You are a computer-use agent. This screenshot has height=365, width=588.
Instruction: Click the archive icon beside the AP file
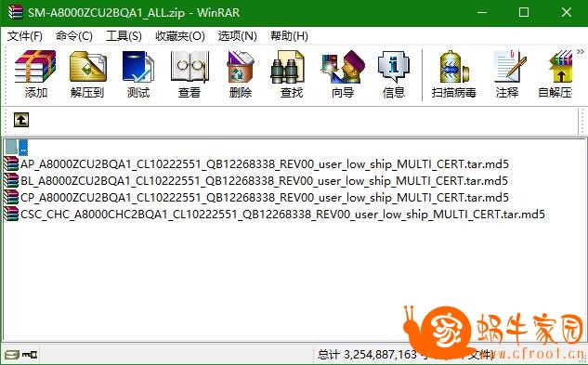[11, 164]
